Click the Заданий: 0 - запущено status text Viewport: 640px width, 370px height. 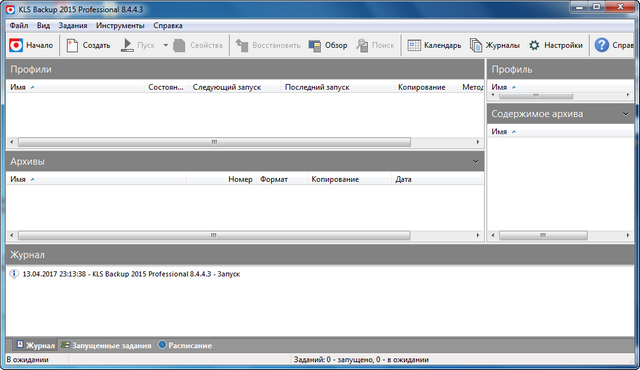pos(361,359)
